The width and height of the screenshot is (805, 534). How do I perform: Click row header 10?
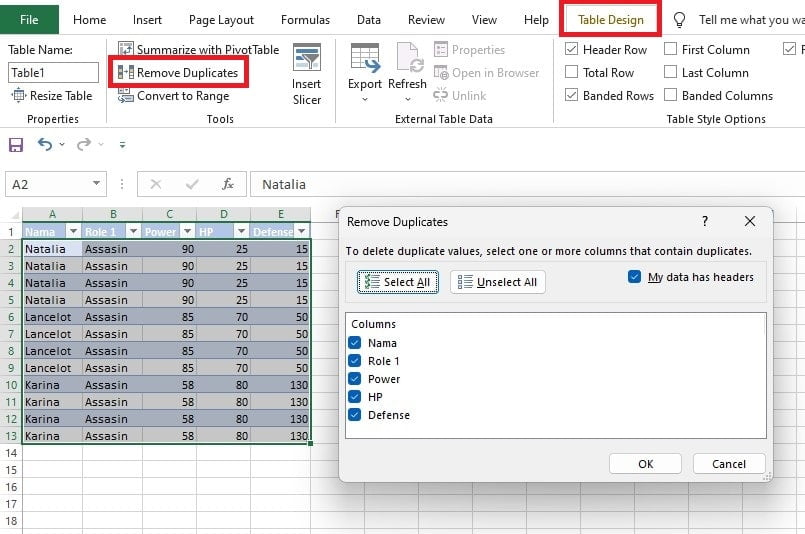(11, 385)
